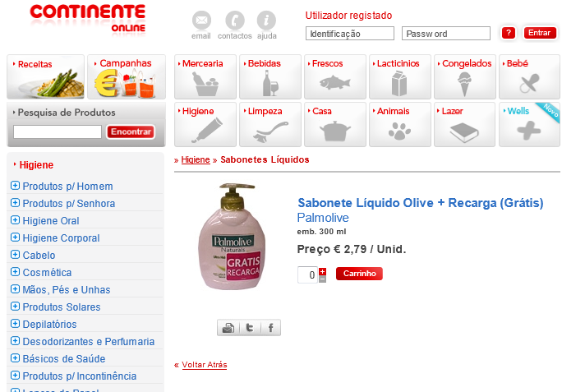This screenshot has width=562, height=392.
Task: Open the Limpeza category tab
Action: click(269, 124)
